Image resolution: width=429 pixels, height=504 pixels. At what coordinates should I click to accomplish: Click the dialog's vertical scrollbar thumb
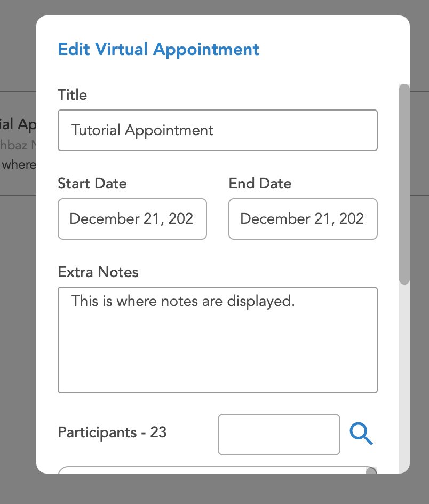404,184
